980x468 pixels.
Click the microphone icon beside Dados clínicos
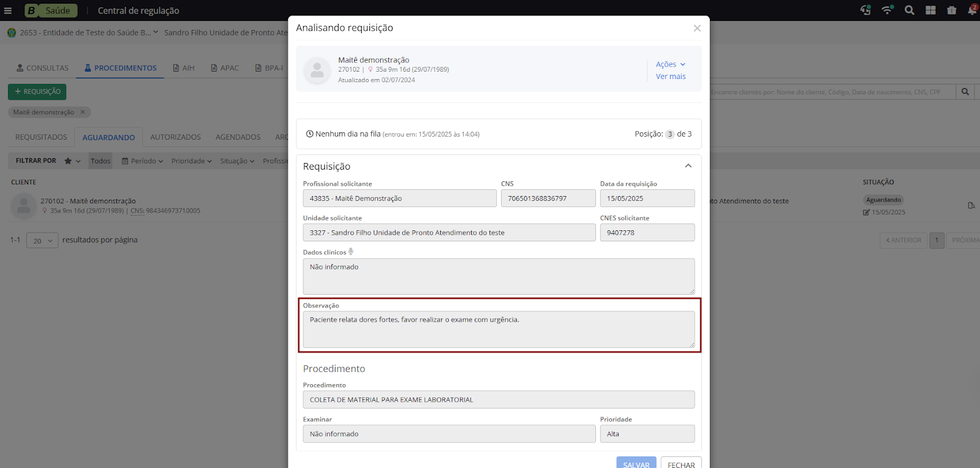tap(351, 252)
